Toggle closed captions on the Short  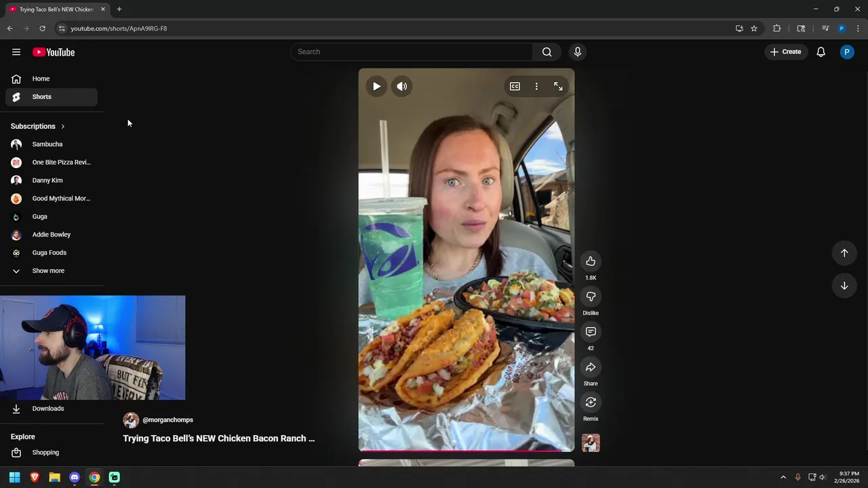(x=515, y=86)
